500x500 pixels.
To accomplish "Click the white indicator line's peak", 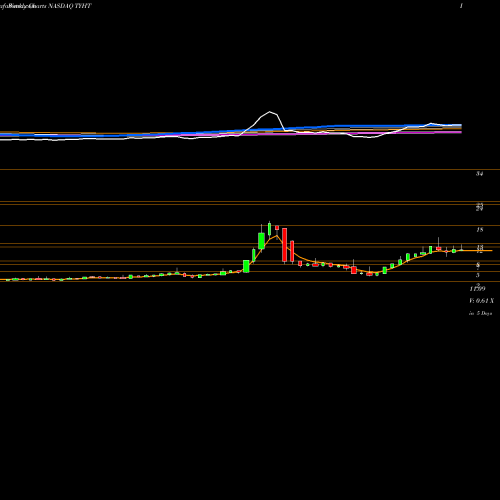I will (270, 112).
